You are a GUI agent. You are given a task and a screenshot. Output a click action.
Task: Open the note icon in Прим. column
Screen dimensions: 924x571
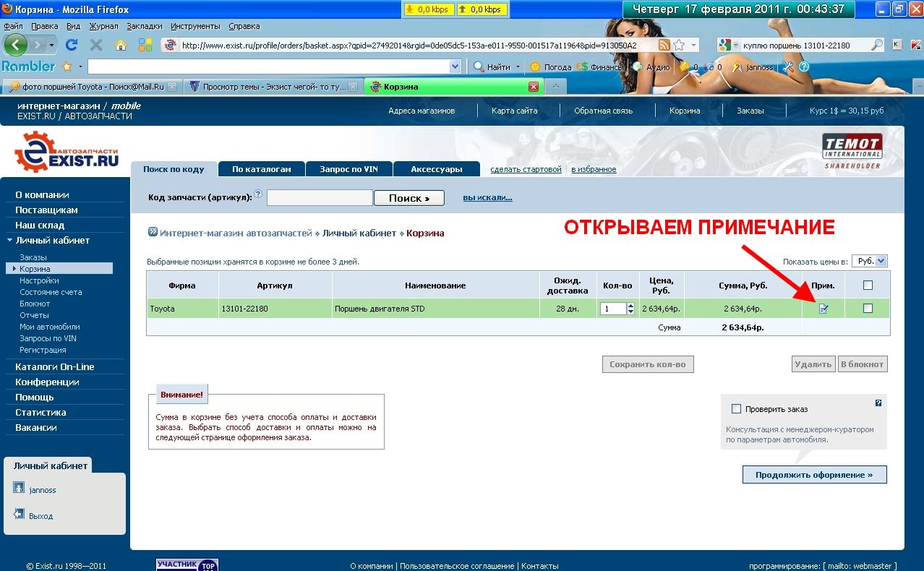tap(824, 309)
